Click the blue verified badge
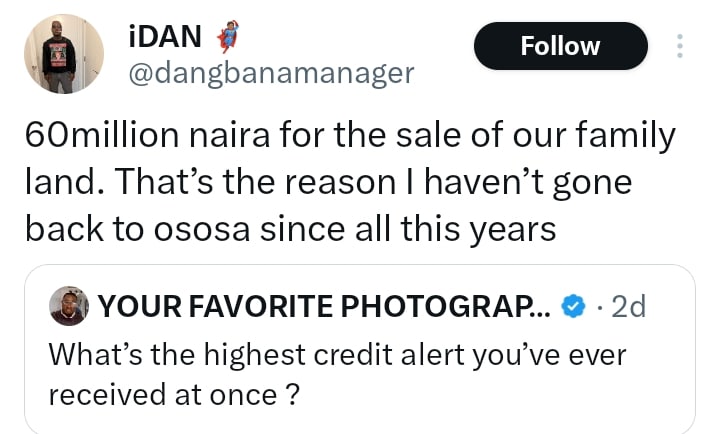Screen dimensions: 720x434 [574, 306]
